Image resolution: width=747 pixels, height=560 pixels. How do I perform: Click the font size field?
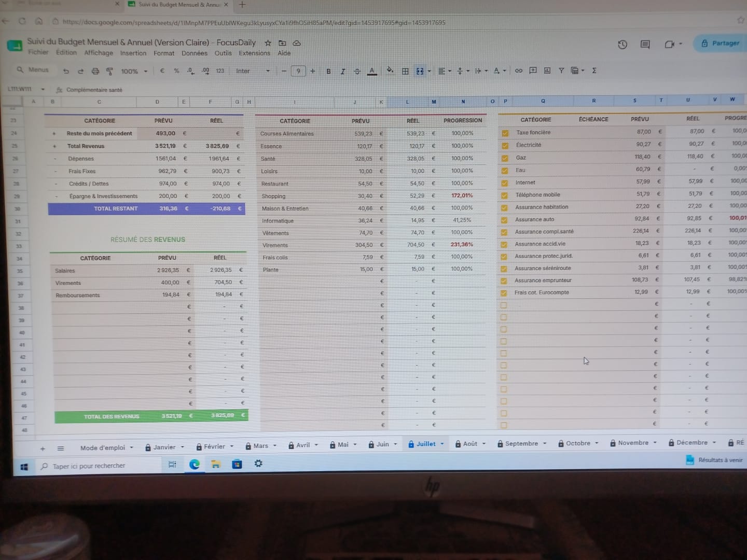click(298, 71)
